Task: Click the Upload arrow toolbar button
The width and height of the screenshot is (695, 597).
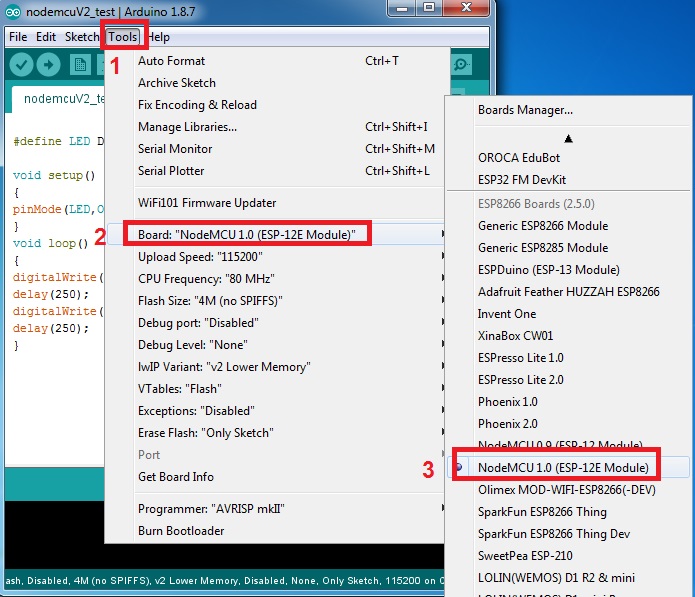Action: point(48,65)
